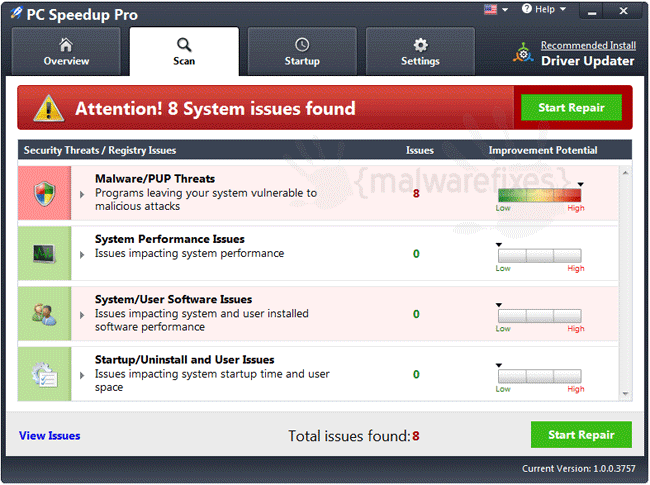
Task: Click the Total issues found label
Action: pos(349,436)
